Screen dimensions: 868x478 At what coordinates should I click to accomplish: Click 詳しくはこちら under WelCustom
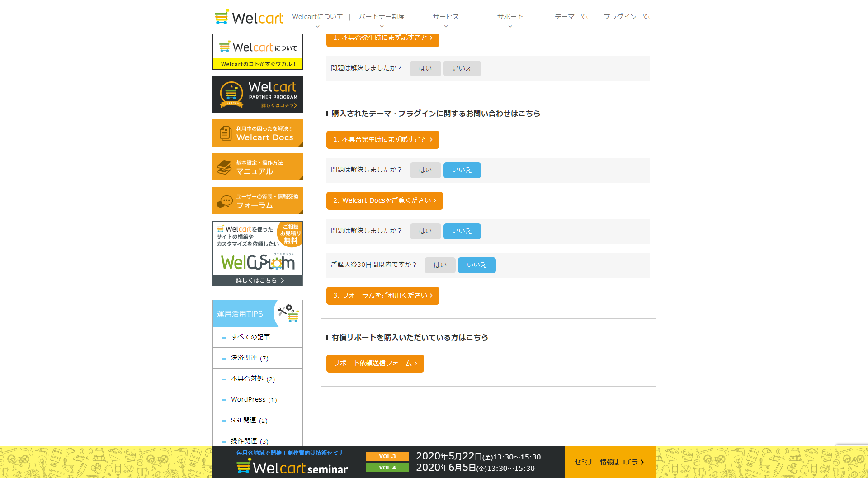[258, 280]
